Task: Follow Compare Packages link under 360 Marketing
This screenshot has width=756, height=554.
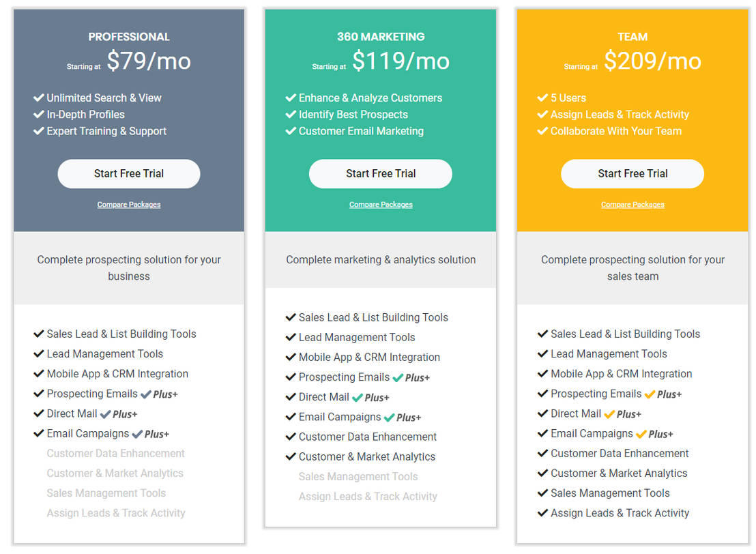Action: pos(381,205)
